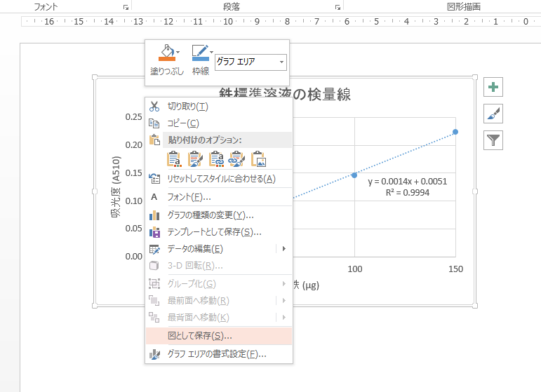
Task: Open フォント(F)... dialog from context menu
Action: coord(189,197)
